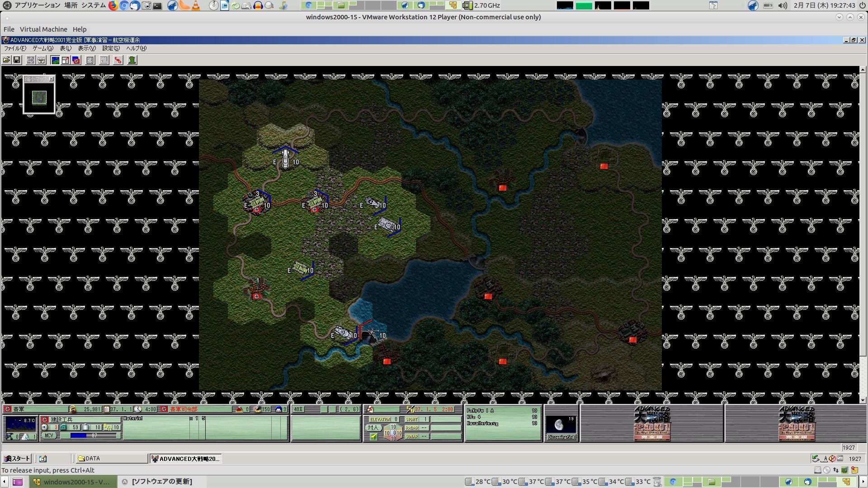Open the ファイル(F) file menu
The width and height of the screenshot is (868, 488).
(x=15, y=48)
